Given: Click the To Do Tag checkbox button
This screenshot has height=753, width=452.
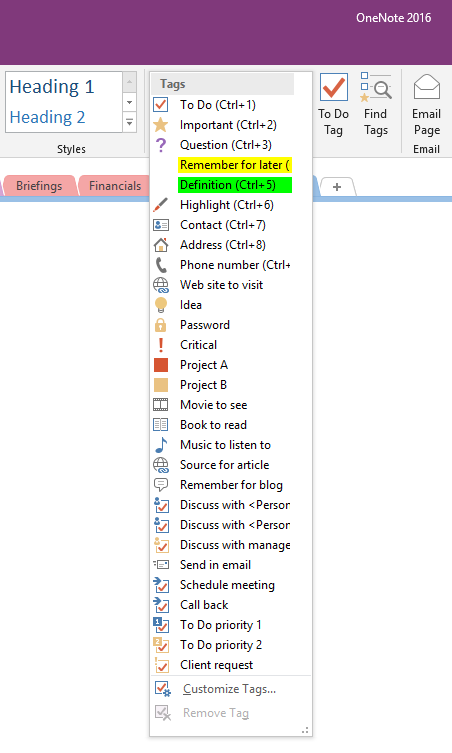Looking at the screenshot, I should tap(333, 87).
